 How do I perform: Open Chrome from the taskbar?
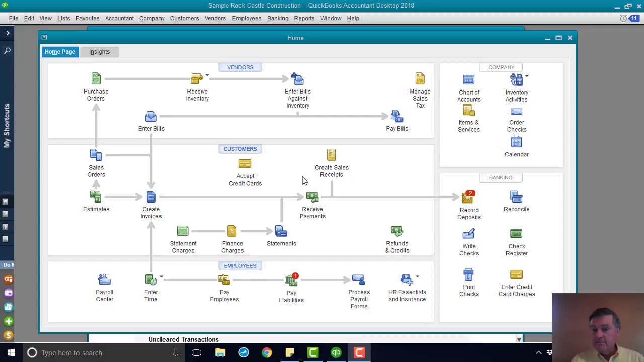(267, 352)
